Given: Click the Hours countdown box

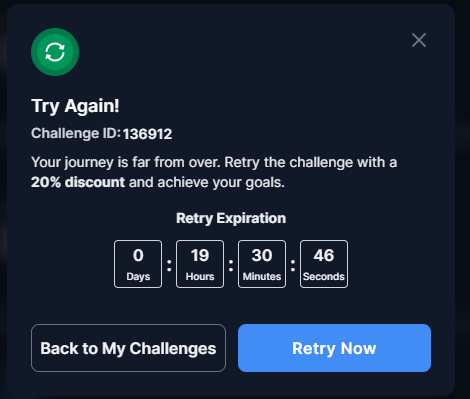Looking at the screenshot, I should click(200, 264).
